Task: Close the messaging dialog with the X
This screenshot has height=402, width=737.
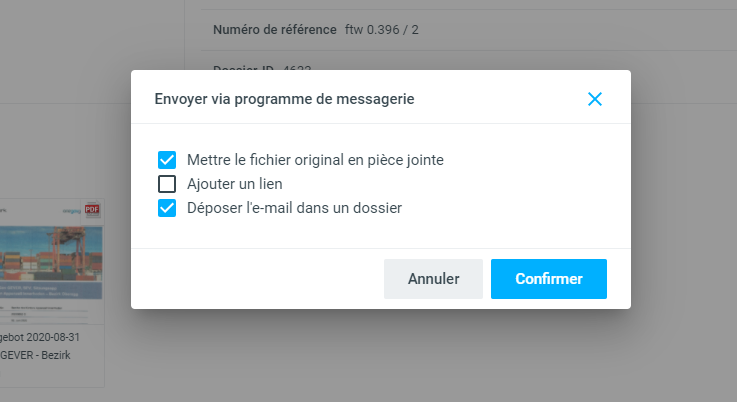Action: 595,99
